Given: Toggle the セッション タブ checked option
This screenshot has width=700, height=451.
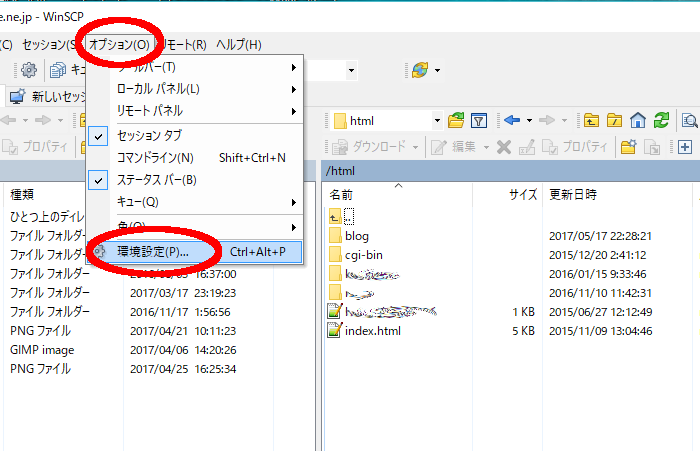Looking at the screenshot, I should pyautogui.click(x=150, y=135).
